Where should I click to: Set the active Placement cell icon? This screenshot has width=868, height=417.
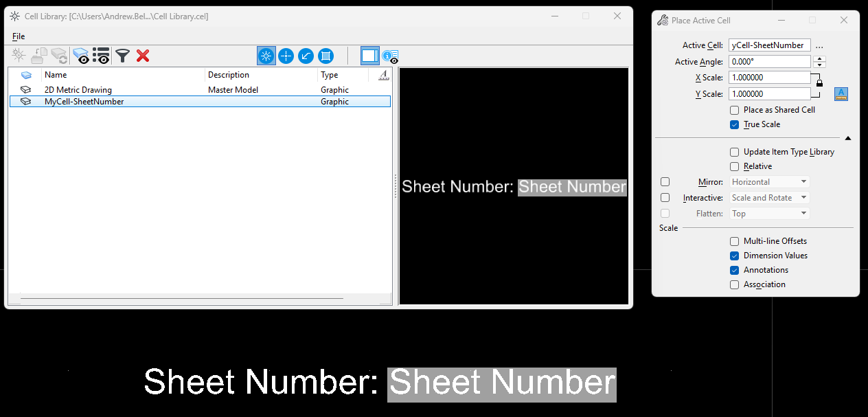(266, 56)
